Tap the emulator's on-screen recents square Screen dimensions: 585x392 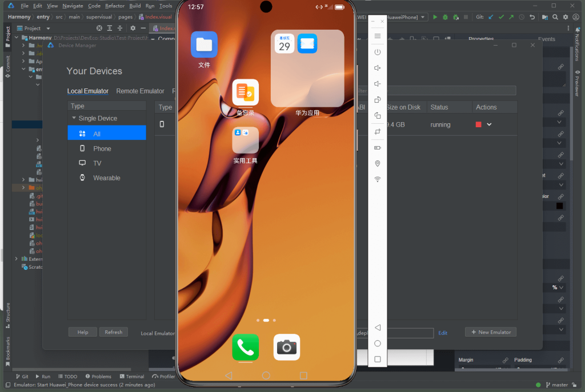[x=303, y=375]
